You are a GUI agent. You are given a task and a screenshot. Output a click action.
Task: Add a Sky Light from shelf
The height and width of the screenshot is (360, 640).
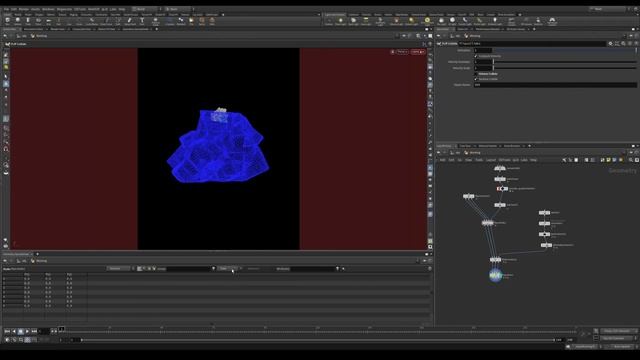click(x=441, y=21)
